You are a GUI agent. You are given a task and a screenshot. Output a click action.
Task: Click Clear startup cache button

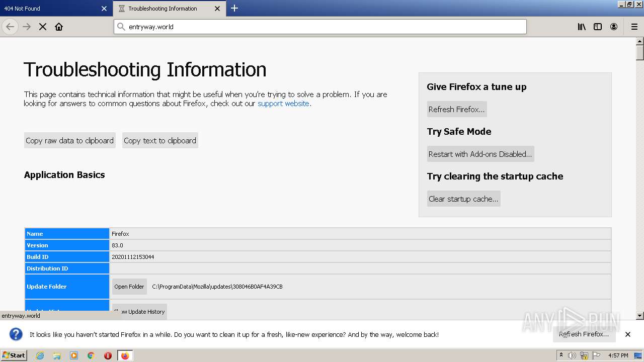464,199
